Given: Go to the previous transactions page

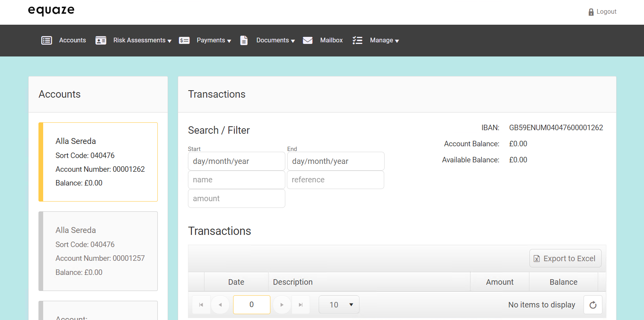Looking at the screenshot, I should 220,305.
